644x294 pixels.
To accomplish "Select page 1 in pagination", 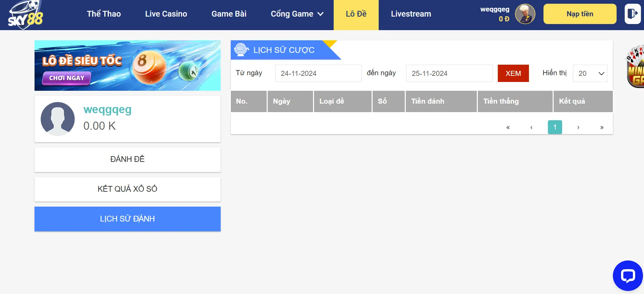I will [555, 127].
